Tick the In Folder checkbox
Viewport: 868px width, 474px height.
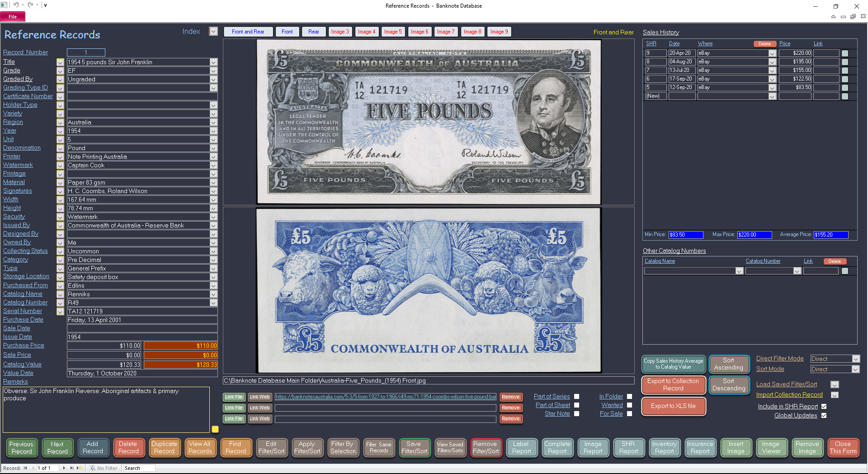click(x=629, y=397)
